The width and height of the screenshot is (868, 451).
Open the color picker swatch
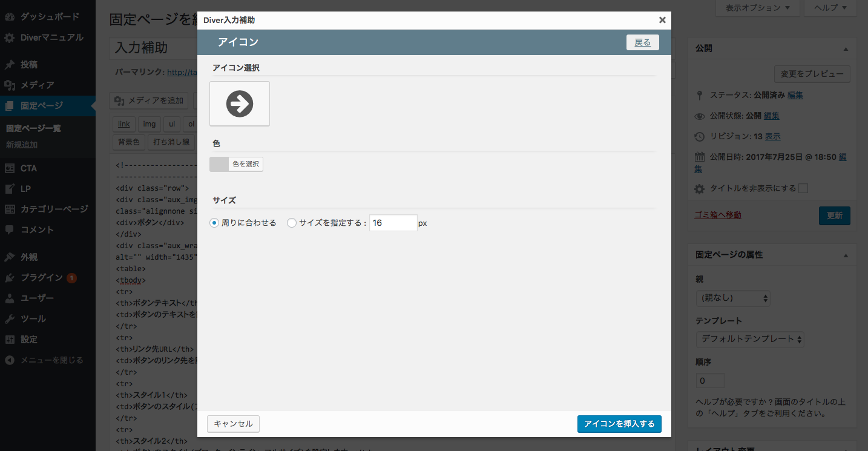coord(219,164)
